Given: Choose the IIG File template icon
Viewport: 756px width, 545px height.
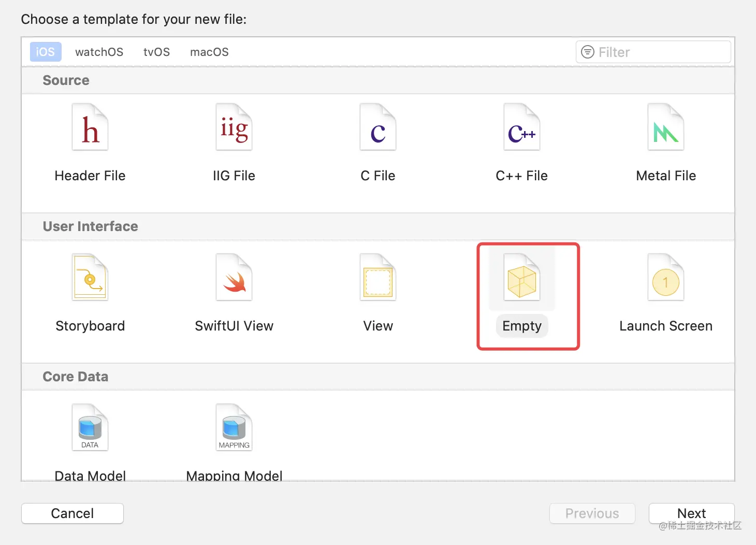Looking at the screenshot, I should click(234, 127).
